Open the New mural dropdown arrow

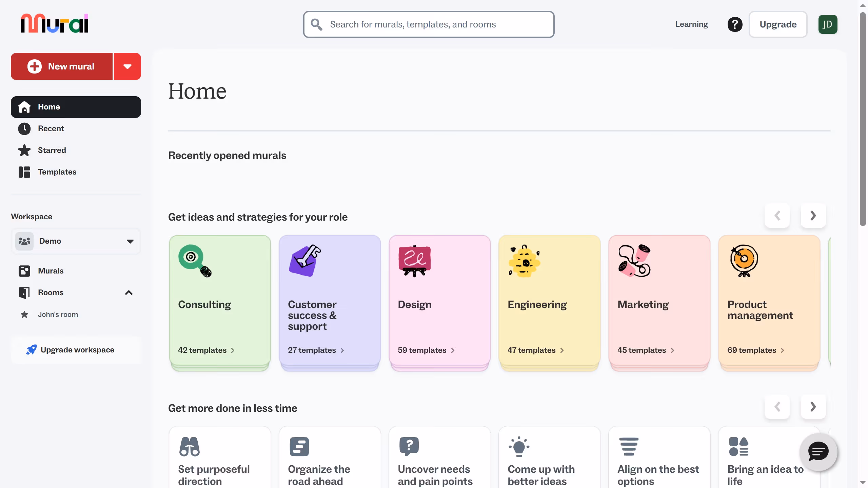[x=127, y=66]
